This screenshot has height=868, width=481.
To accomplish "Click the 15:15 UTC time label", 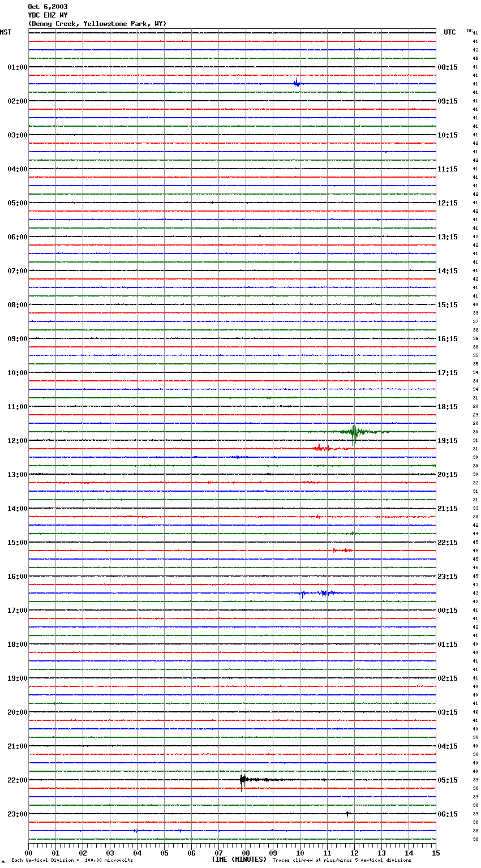I will point(448,305).
